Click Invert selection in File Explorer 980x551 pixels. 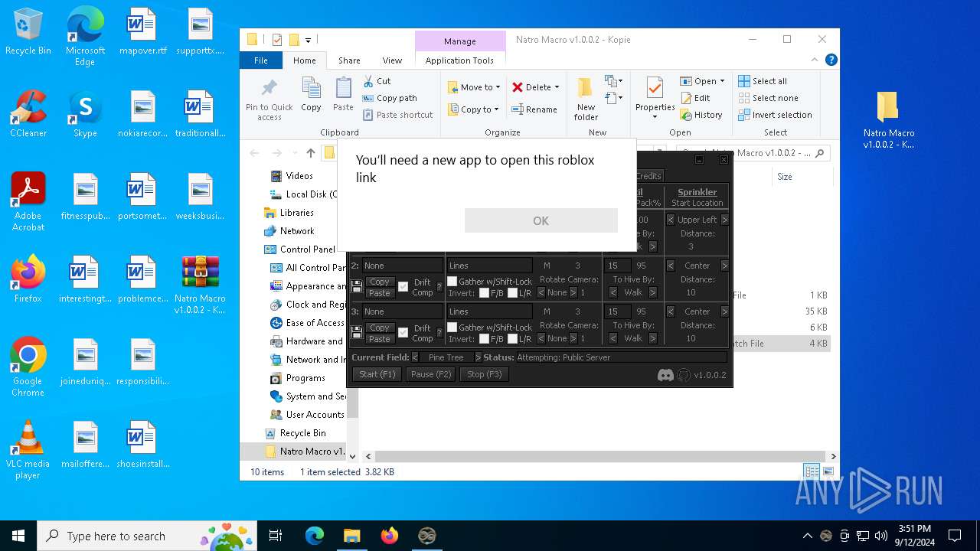point(775,115)
